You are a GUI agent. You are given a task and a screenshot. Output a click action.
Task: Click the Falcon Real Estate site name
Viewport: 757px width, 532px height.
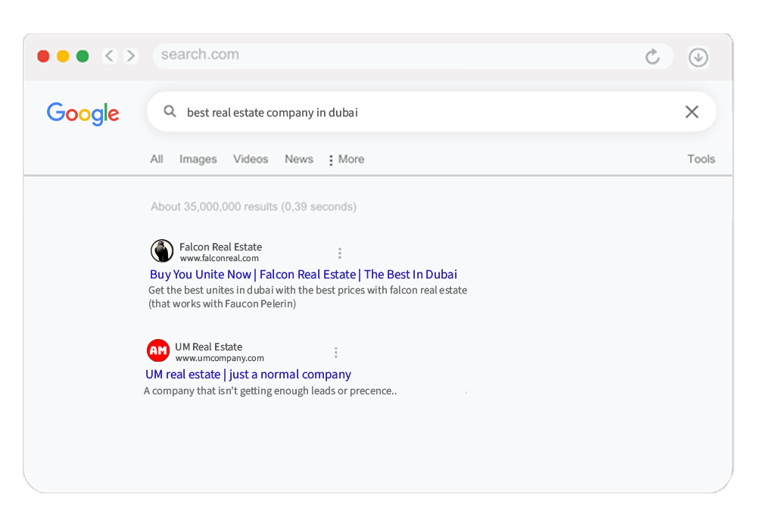(220, 247)
